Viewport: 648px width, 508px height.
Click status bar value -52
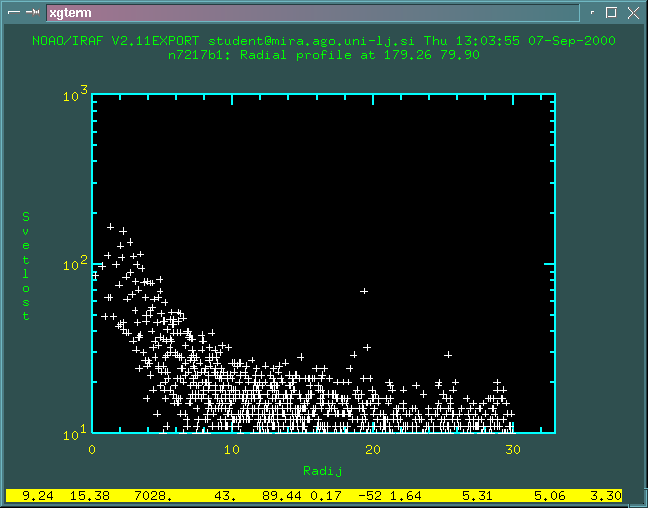click(x=369, y=496)
